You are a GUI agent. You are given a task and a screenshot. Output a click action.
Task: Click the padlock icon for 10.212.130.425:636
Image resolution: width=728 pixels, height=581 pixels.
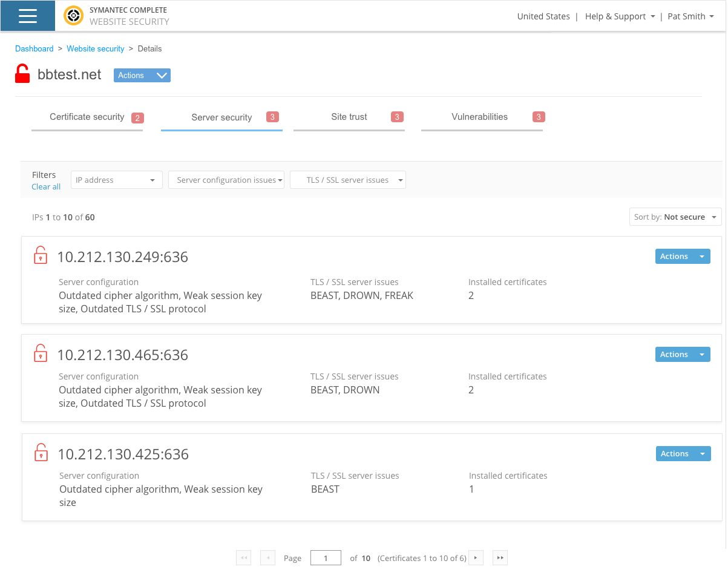41,452
